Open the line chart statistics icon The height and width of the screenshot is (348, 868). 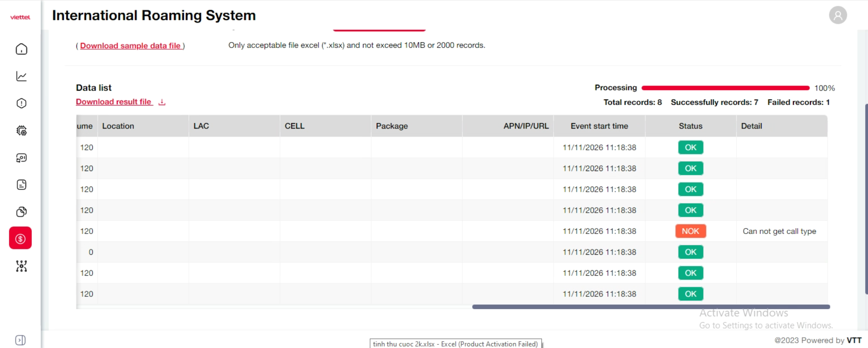(x=21, y=76)
